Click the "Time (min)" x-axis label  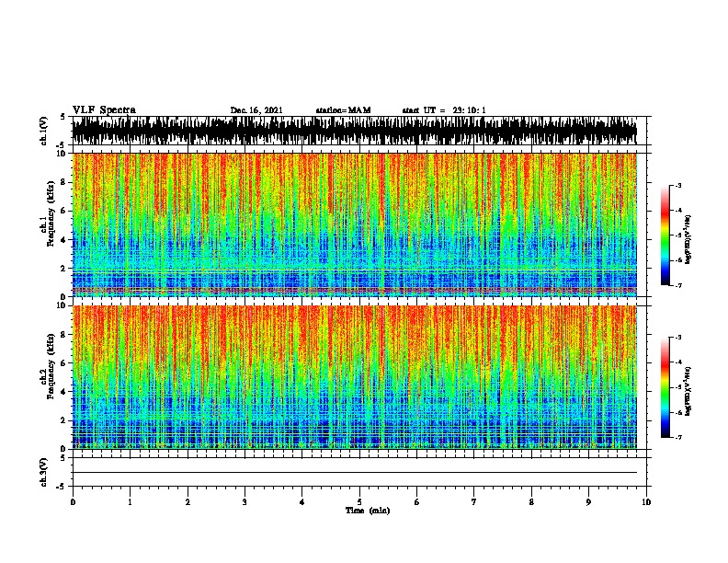tap(368, 511)
